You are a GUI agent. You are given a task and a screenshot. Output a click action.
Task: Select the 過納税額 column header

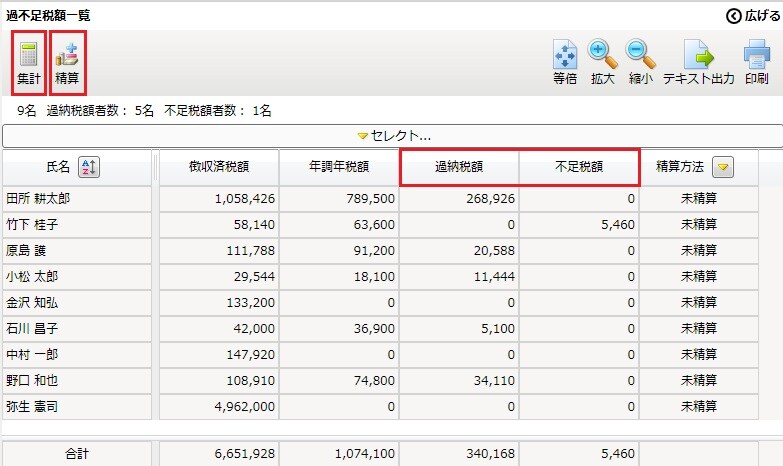[459, 167]
